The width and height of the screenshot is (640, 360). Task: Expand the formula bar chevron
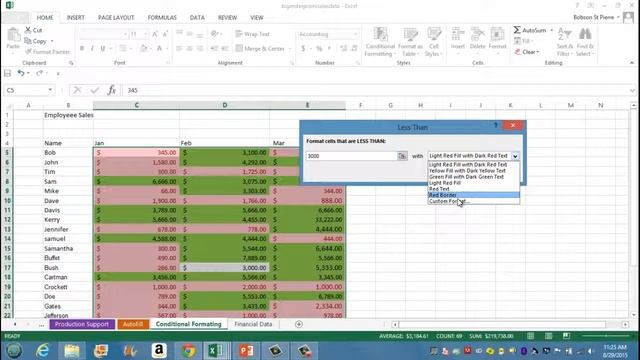point(632,90)
